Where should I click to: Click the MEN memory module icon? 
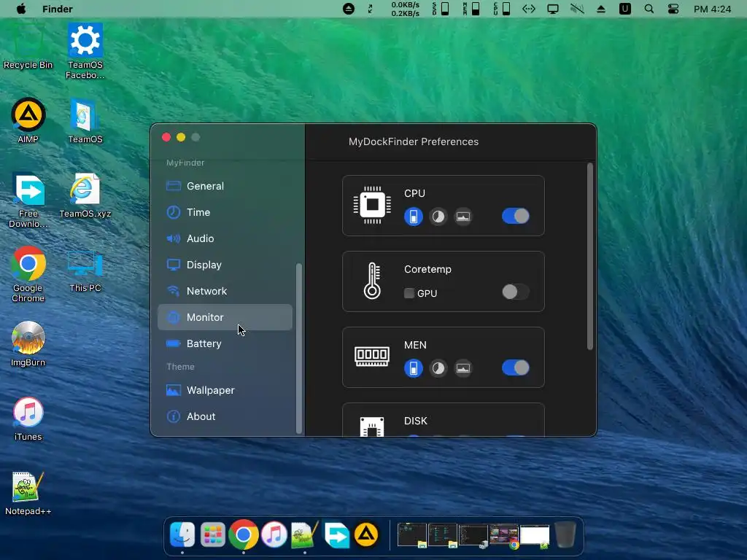[372, 356]
